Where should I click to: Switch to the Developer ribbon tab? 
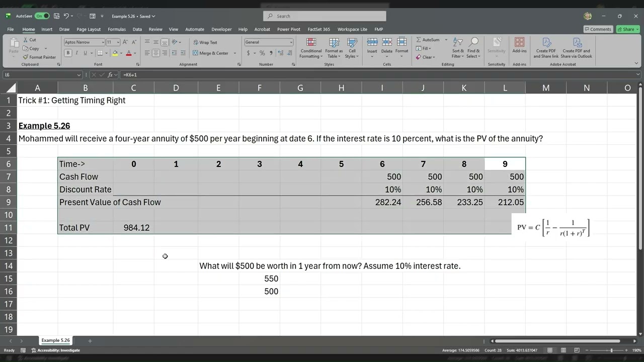click(221, 29)
